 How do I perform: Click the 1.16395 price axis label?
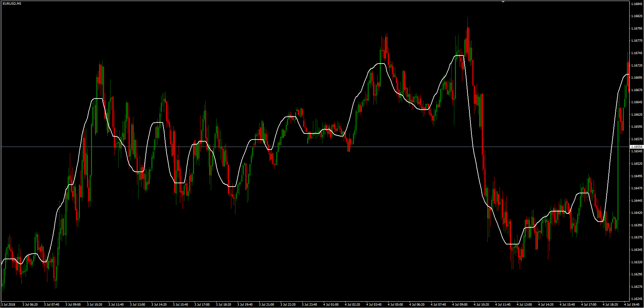[637, 225]
